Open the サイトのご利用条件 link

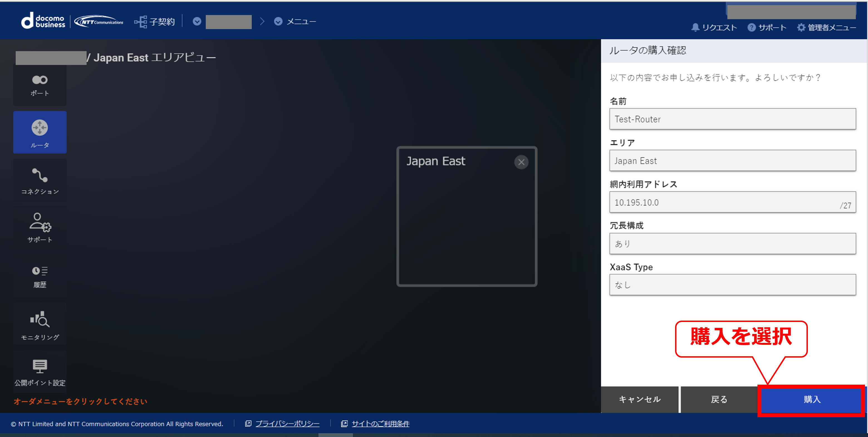[381, 424]
